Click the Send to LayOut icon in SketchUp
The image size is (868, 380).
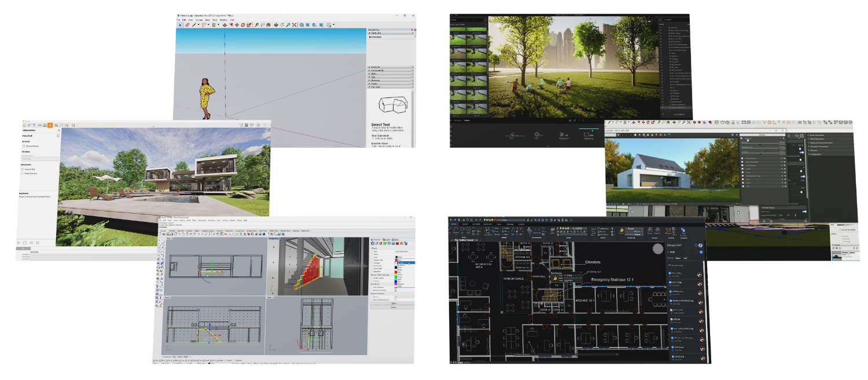coord(315,25)
